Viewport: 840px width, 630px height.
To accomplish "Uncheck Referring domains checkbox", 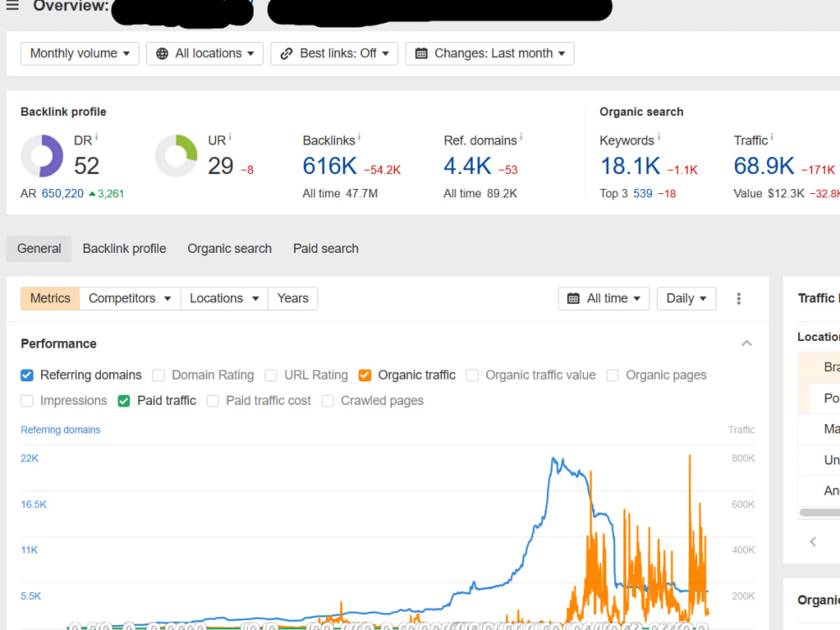I will point(27,375).
